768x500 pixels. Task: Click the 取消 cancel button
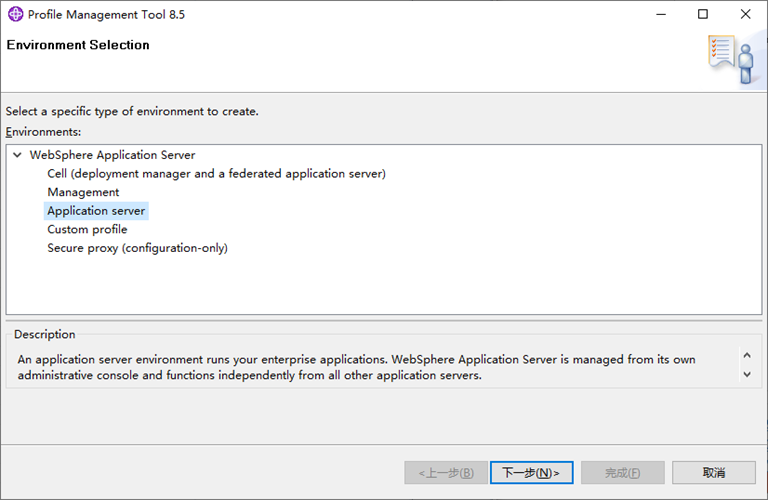[x=714, y=473]
